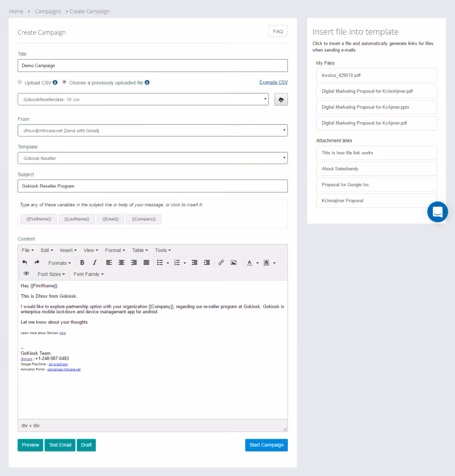Click Start Campaign
The width and height of the screenshot is (455, 476).
pos(267,445)
